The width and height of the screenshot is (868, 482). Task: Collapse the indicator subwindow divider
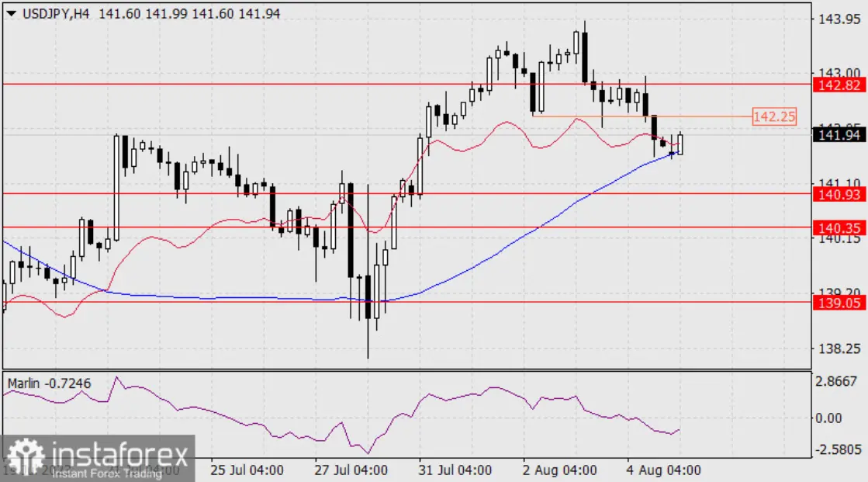click(434, 371)
